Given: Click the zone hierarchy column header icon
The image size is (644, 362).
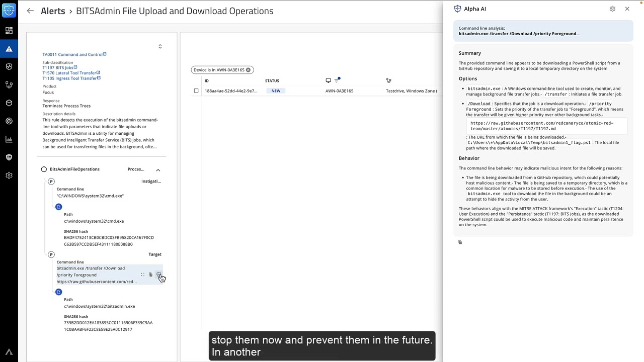Looking at the screenshot, I should pos(388,80).
